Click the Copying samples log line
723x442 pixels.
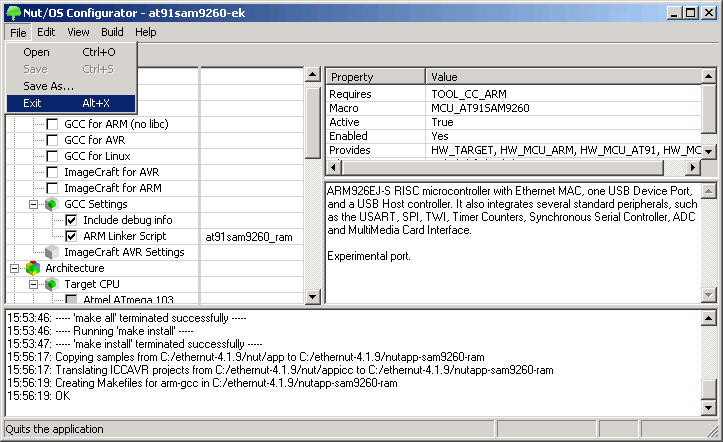pos(246,357)
